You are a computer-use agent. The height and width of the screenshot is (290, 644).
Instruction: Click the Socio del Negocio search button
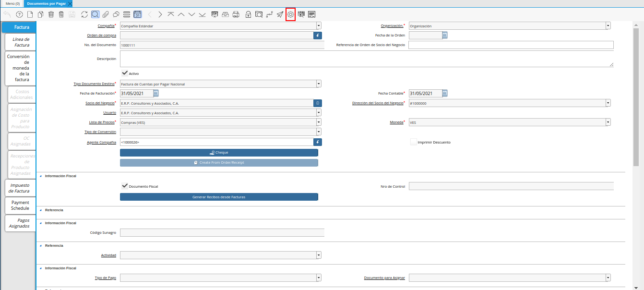pos(318,103)
